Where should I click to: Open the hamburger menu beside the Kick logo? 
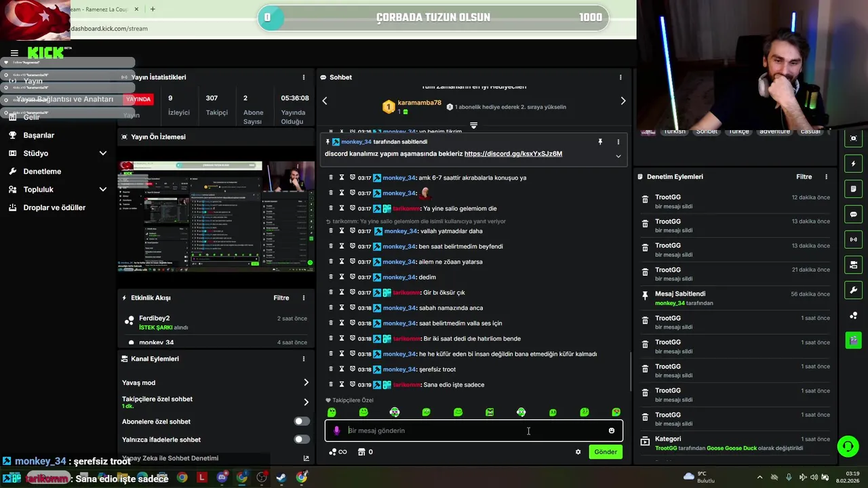coord(14,53)
